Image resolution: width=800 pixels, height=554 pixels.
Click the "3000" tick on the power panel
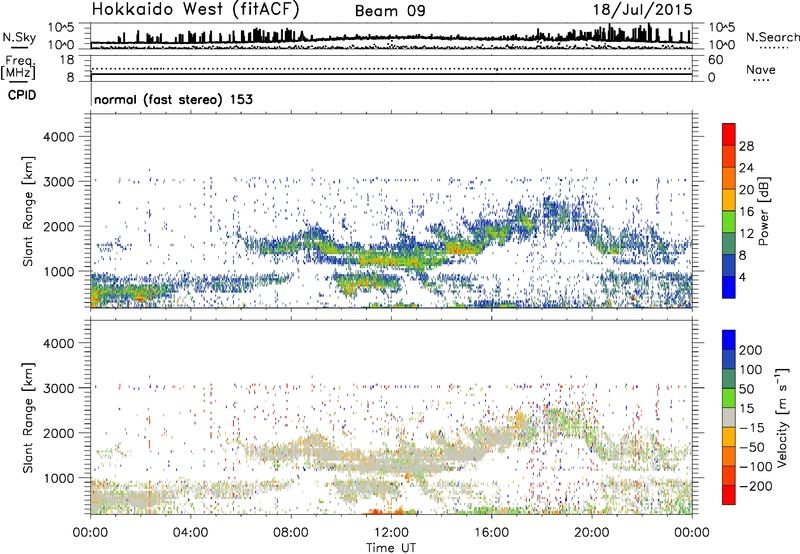(58, 182)
